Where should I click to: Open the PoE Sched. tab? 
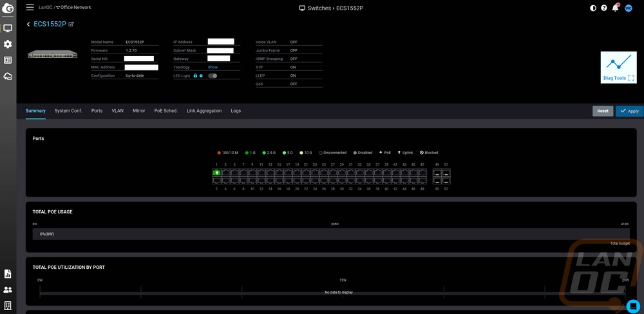tap(166, 111)
